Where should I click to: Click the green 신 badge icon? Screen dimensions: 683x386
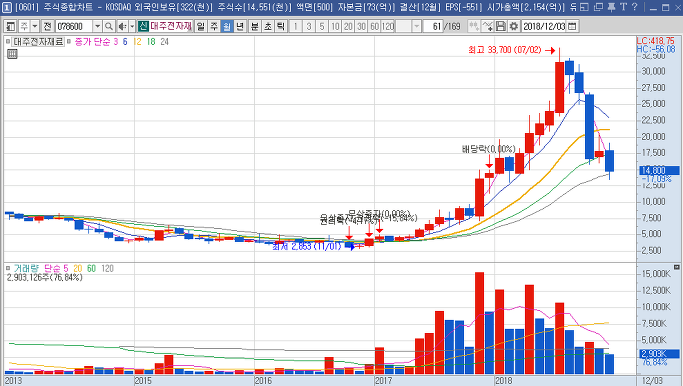pyautogui.click(x=143, y=27)
